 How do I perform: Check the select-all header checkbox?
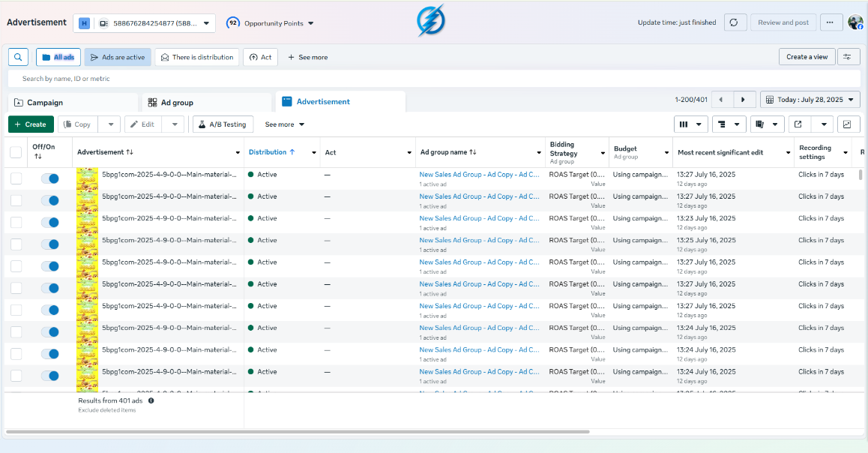coord(16,152)
